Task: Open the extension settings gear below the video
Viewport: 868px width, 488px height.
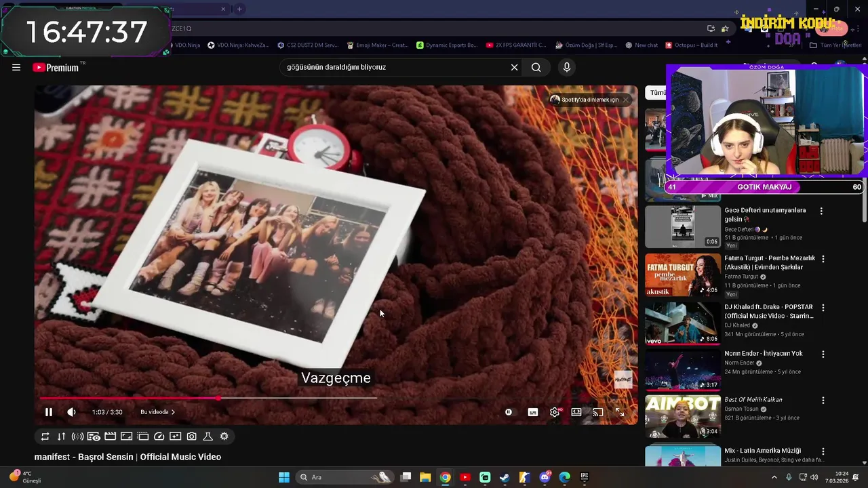Action: point(224,436)
